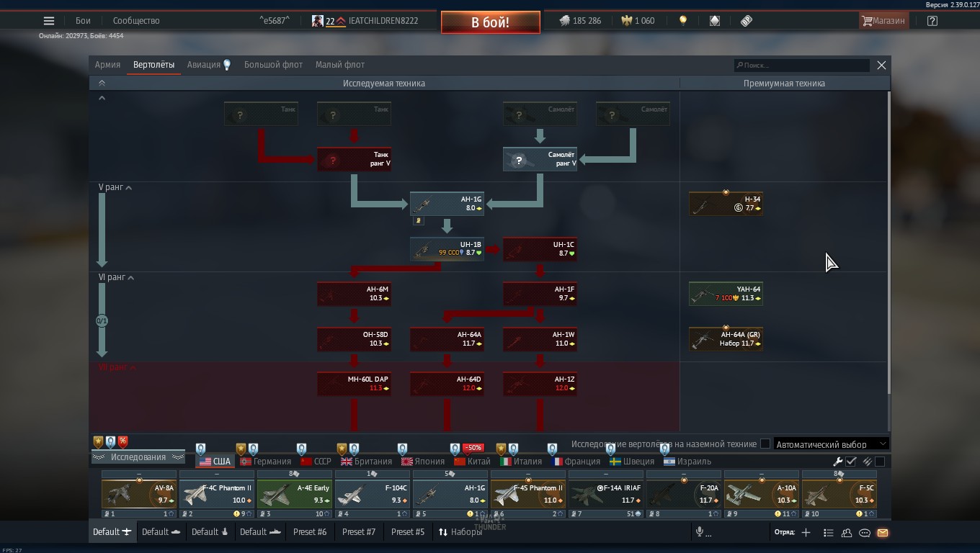Switch to the Малый флот tab
The width and height of the screenshot is (980, 553).
[340, 65]
